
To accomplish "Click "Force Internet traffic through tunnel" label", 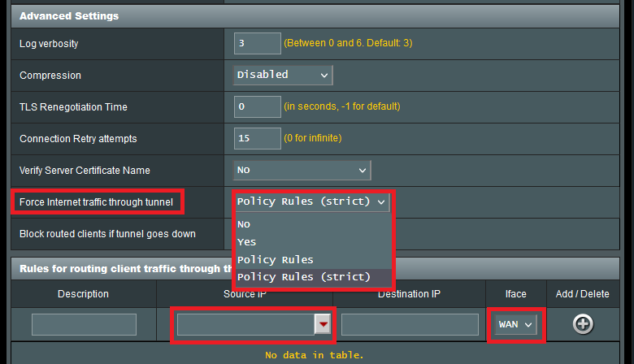I will (98, 201).
